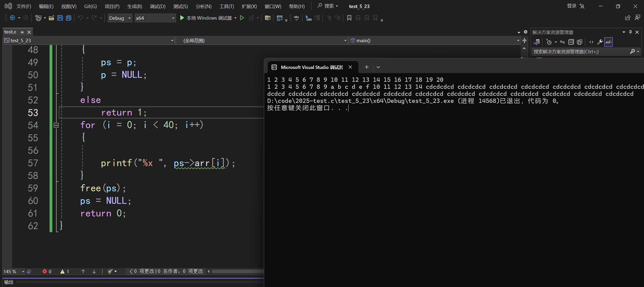Open Properties wrench icon in Solution Explorer
This screenshot has height=287, width=644.
600,42
